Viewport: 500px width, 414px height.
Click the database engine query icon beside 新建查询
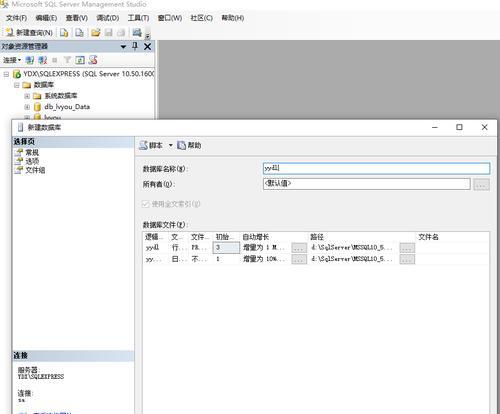click(x=64, y=32)
